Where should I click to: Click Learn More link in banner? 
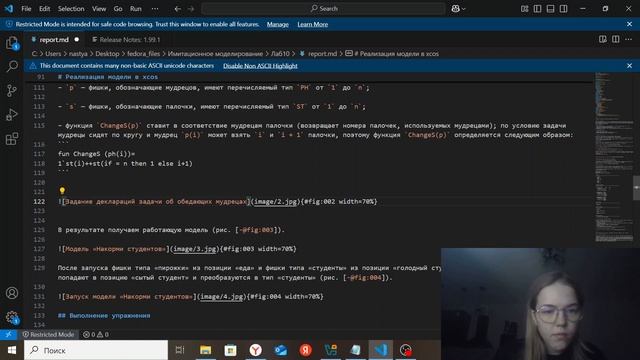pos(313,24)
